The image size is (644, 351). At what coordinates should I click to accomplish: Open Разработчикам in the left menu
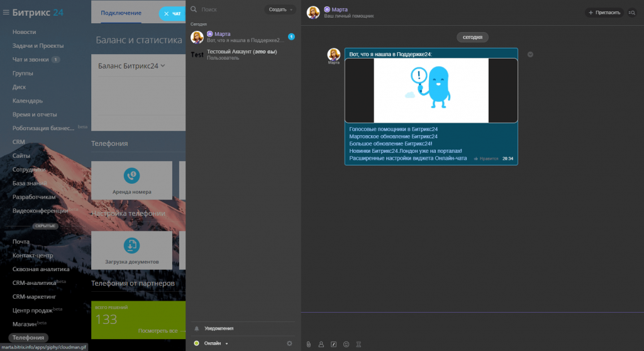point(34,197)
